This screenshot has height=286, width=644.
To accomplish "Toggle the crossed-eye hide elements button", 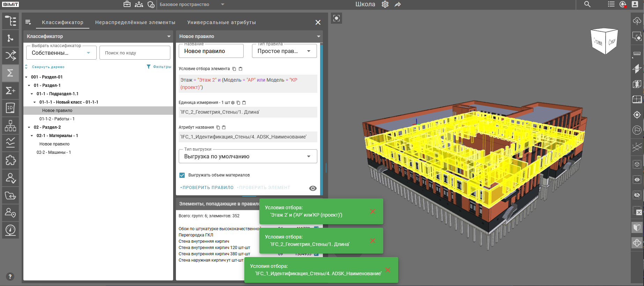I will 637,195.
